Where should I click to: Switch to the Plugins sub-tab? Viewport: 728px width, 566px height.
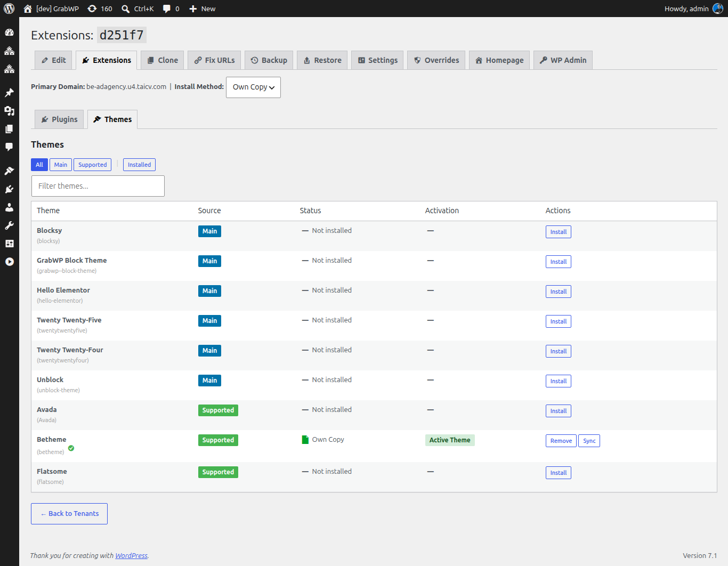click(x=60, y=119)
